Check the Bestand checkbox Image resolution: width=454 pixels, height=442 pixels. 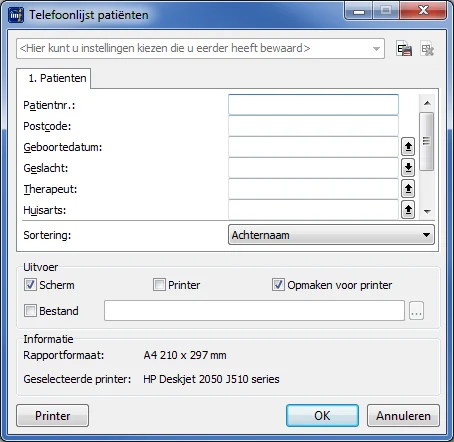coord(30,311)
